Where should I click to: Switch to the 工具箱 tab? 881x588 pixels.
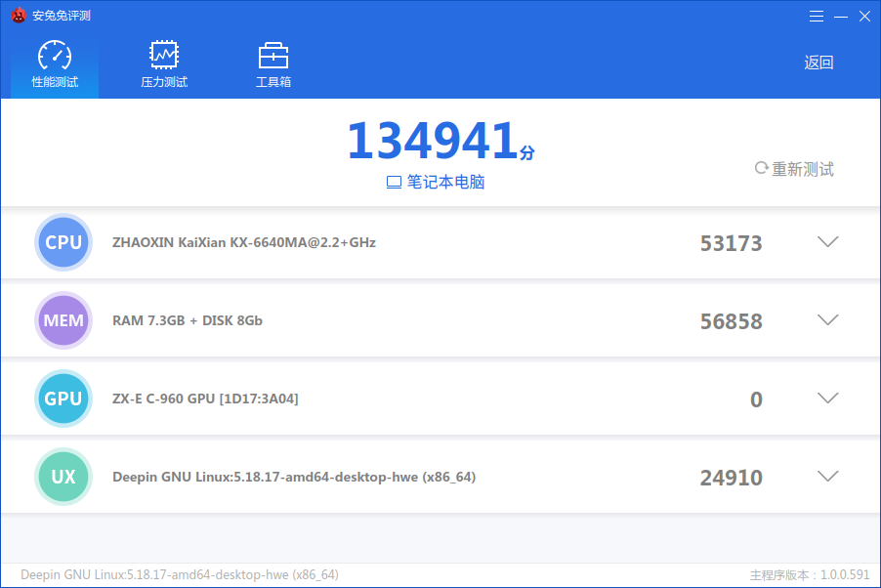pos(273,82)
